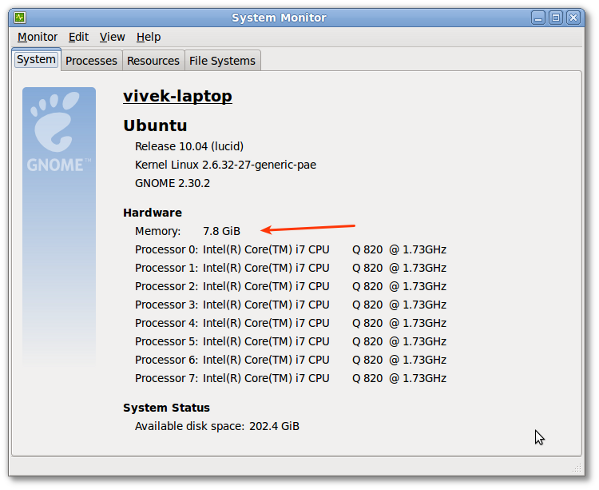
Task: Close the System Monitor window
Action: coord(573,18)
